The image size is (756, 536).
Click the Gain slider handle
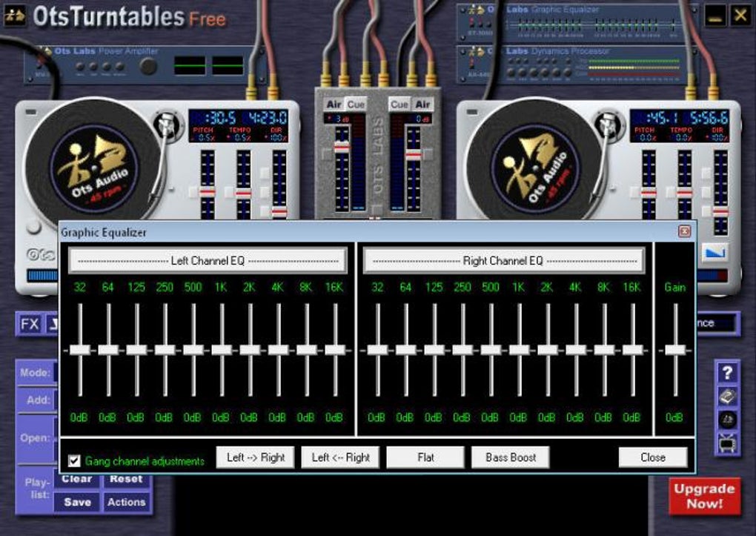click(x=675, y=350)
